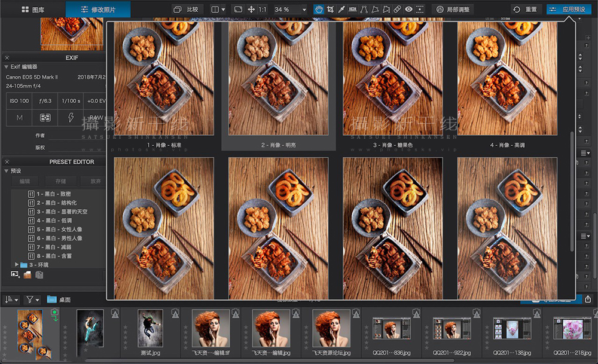Viewport: 598px width, 364px height.
Task: Click the 重置 reset button
Action: click(x=525, y=10)
